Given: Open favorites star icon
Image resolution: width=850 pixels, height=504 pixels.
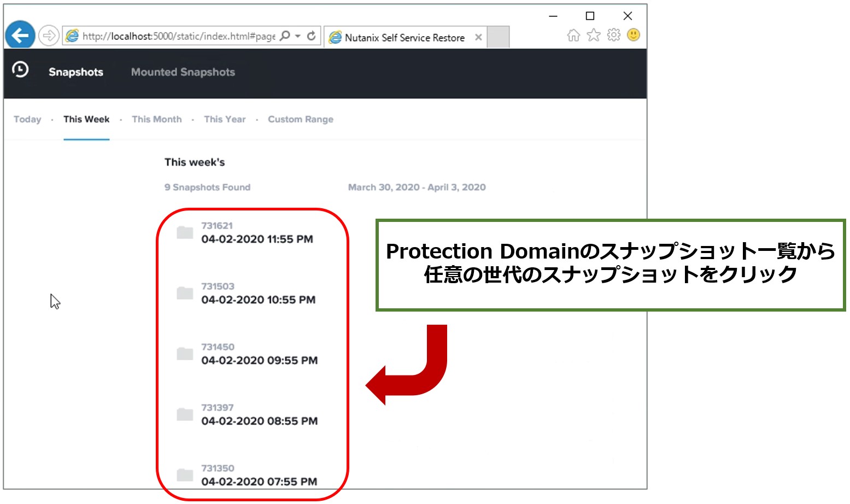Looking at the screenshot, I should 594,36.
